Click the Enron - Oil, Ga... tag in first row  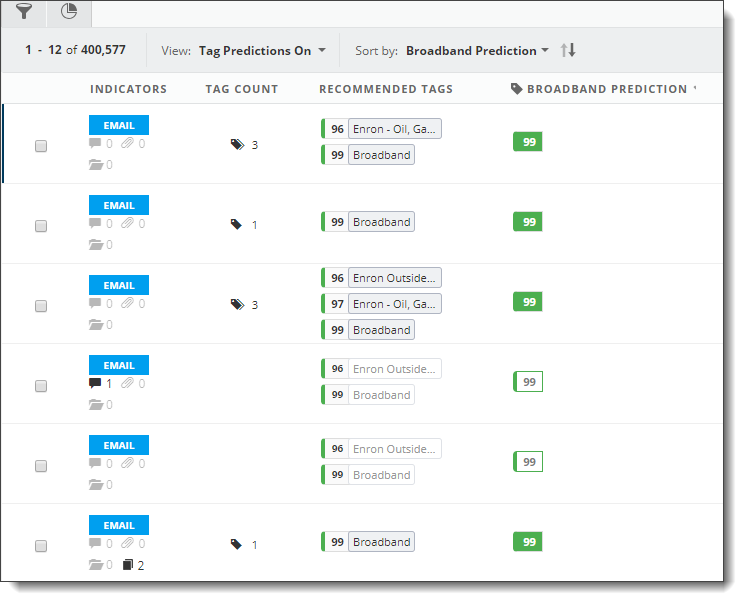395,129
